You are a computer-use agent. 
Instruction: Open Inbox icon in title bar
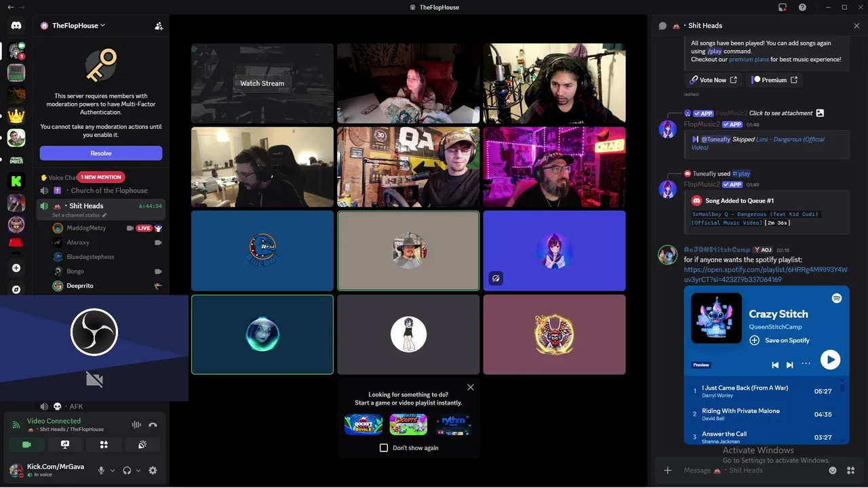[x=783, y=7]
